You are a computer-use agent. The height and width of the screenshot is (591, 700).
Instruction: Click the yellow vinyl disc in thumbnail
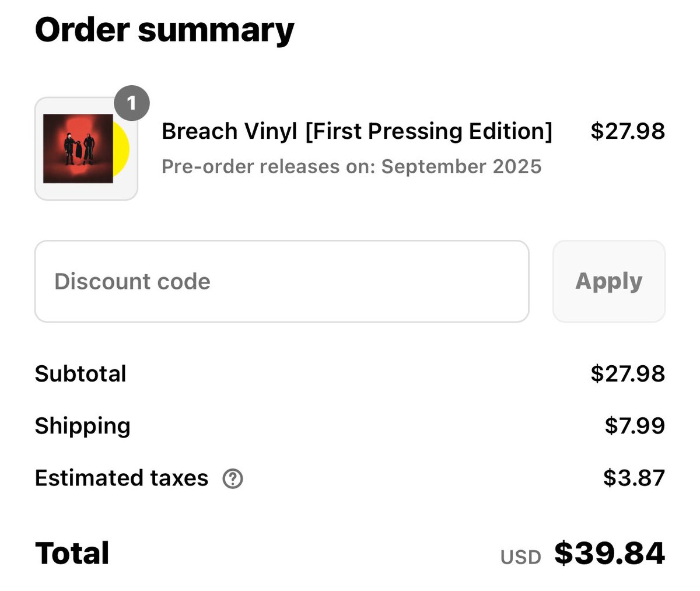click(121, 149)
